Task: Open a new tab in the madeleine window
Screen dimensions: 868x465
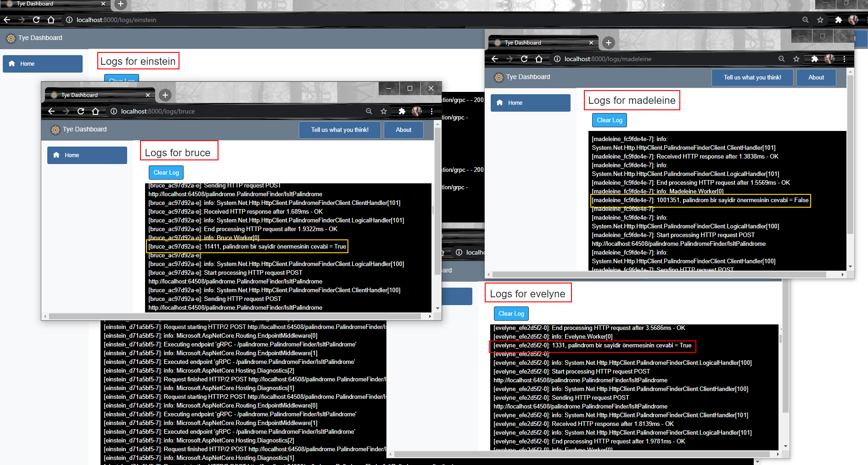Action: (609, 43)
